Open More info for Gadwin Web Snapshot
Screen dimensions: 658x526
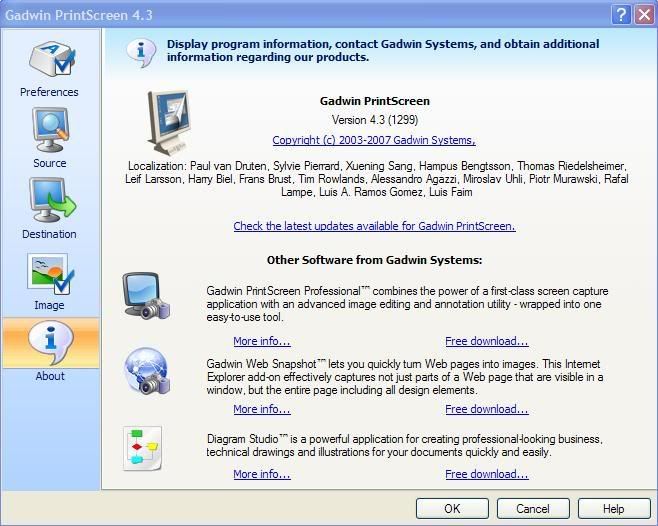262,409
